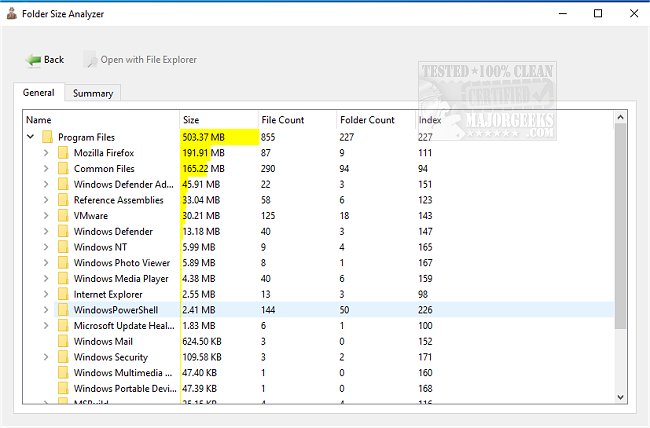The width and height of the screenshot is (650, 428).
Task: Click the scrollbar down arrow
Action: pyautogui.click(x=621, y=397)
